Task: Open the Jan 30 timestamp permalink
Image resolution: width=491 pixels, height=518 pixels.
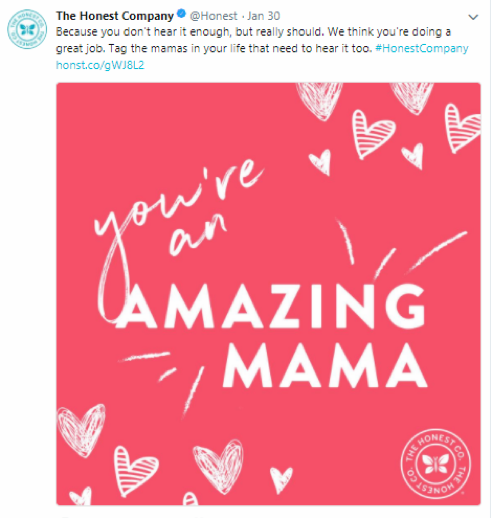Action: click(263, 16)
